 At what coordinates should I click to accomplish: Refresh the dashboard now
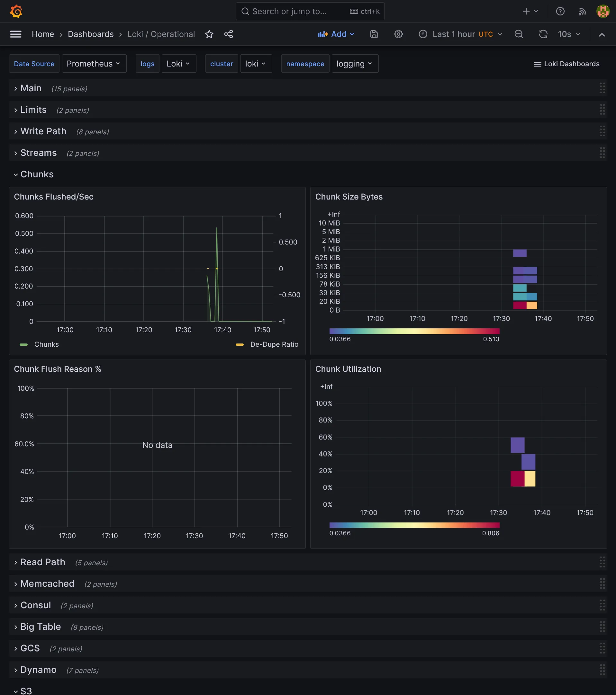543,34
